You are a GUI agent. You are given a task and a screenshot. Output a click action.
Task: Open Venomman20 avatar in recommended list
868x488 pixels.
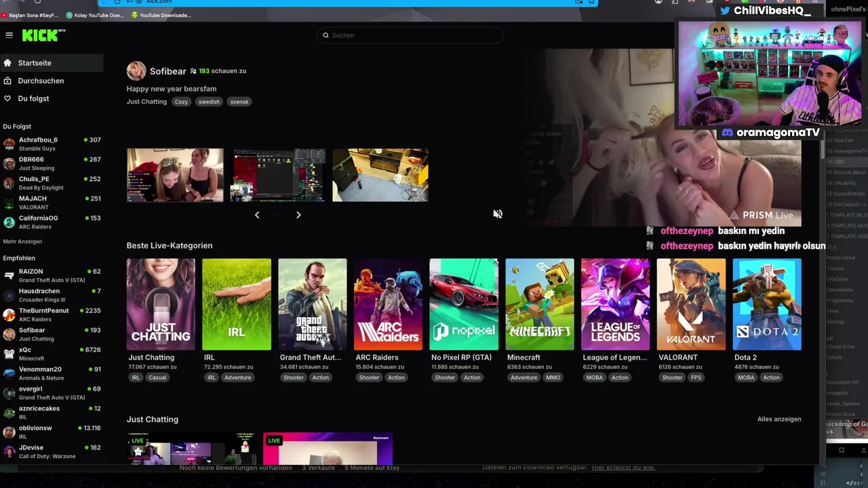pos(9,373)
